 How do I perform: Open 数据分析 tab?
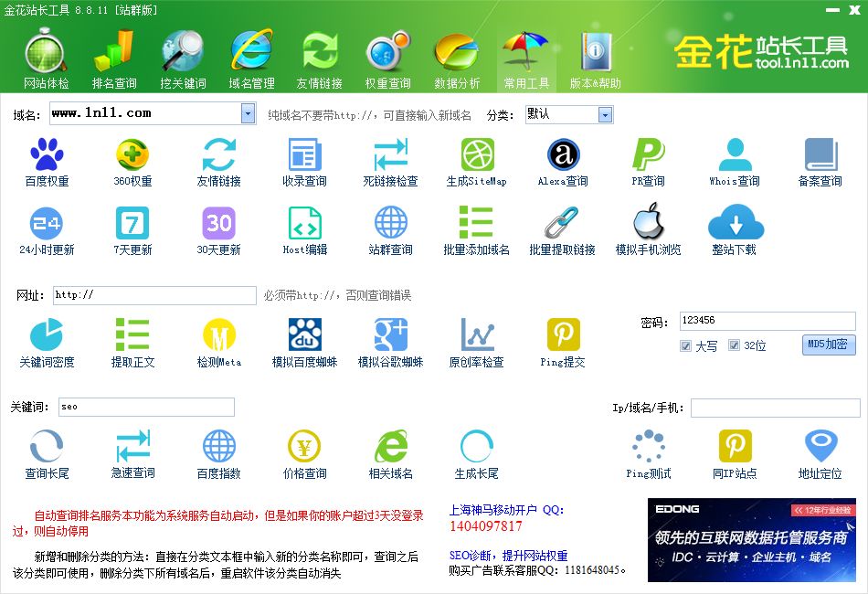(x=457, y=59)
